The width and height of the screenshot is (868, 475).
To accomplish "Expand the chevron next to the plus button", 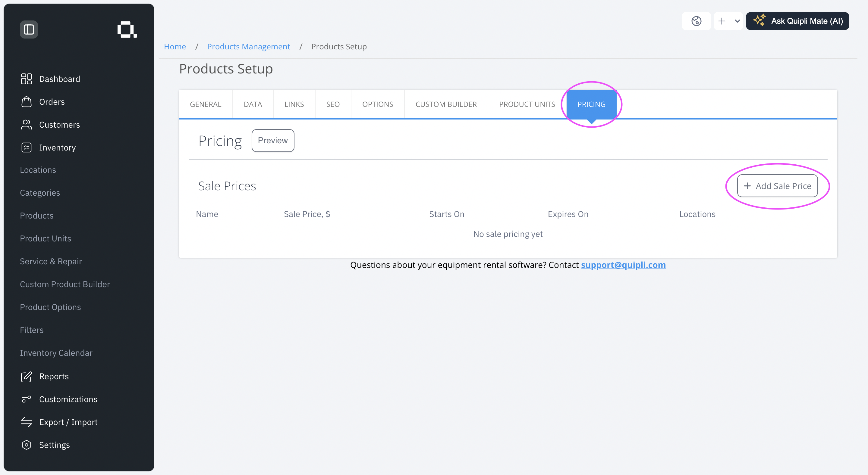I will pos(737,21).
